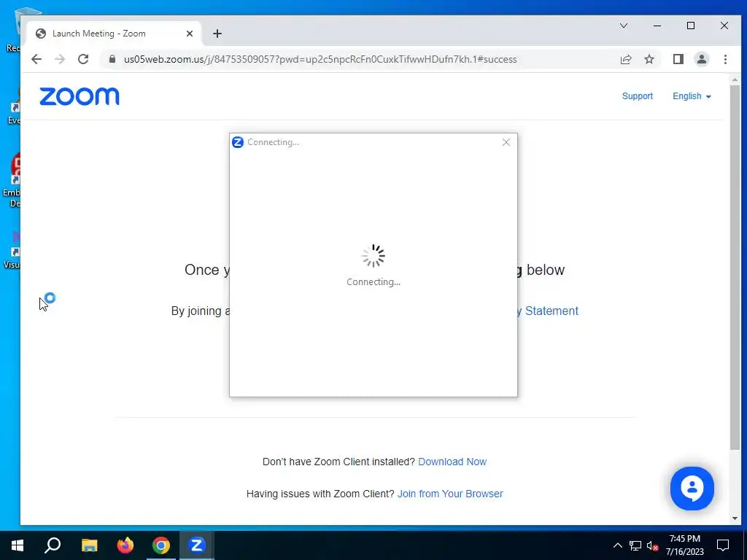
Task: Click the scrollbar up arrow
Action: (735, 79)
